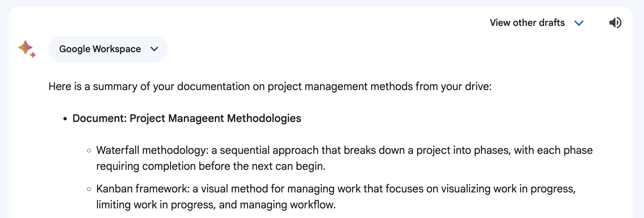
Task: Click the View other drafts label
Action: (527, 23)
